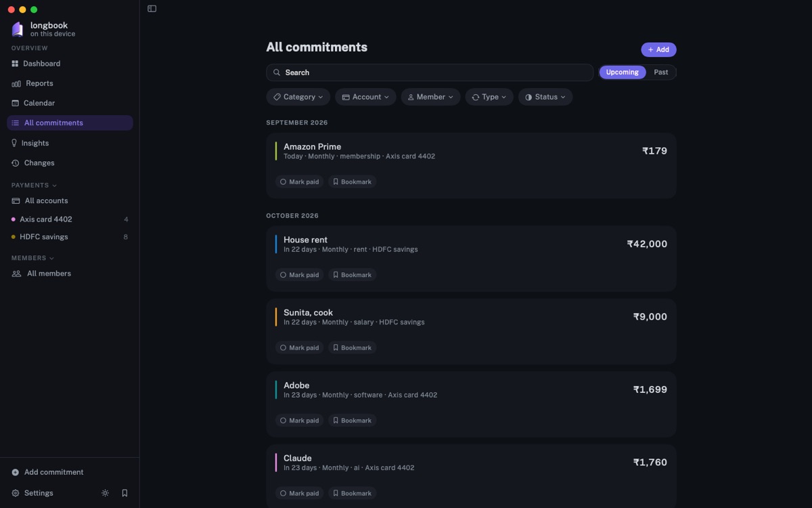Select HDFC savings account
812x508 pixels.
coord(70,237)
